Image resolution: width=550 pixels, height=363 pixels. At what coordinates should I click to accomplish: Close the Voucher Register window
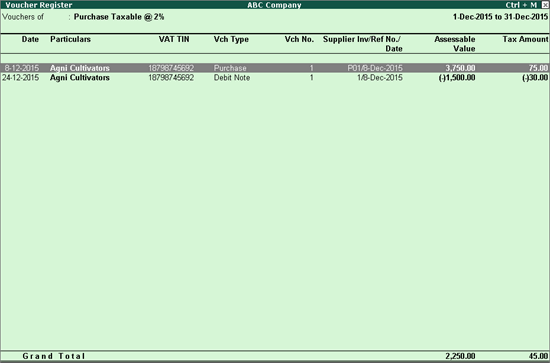[x=545, y=5]
